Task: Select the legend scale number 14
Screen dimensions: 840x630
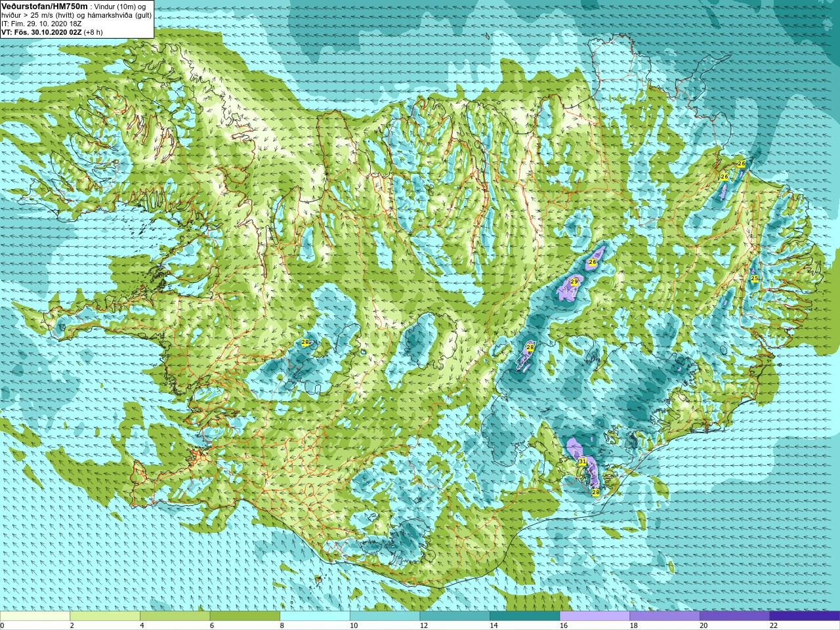Action: coord(493,626)
